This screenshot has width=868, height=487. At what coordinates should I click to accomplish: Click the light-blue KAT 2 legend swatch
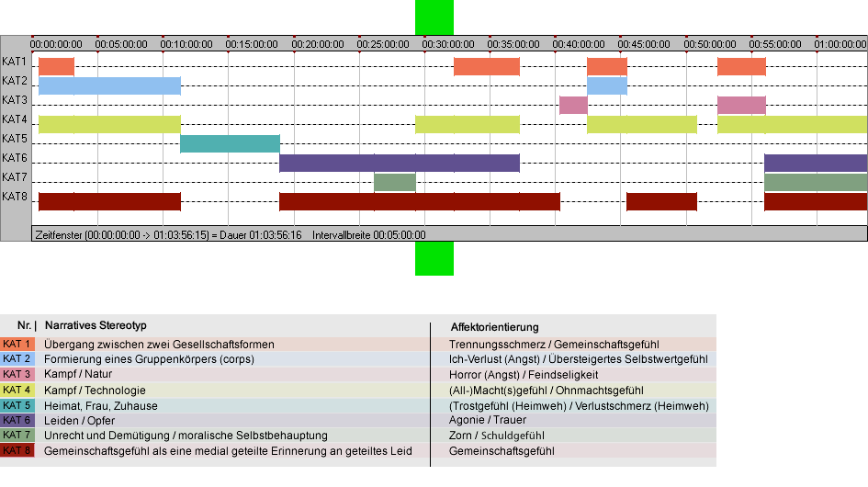tap(17, 359)
